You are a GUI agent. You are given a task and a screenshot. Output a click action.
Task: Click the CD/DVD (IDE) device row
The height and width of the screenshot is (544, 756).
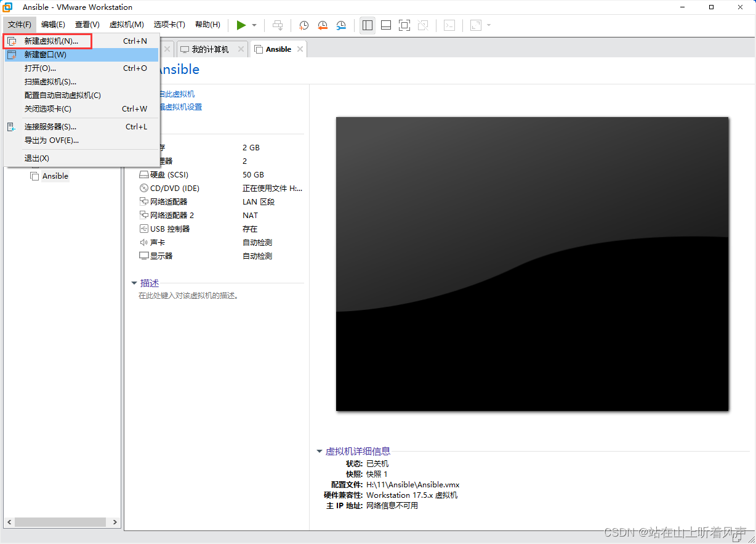pos(221,189)
